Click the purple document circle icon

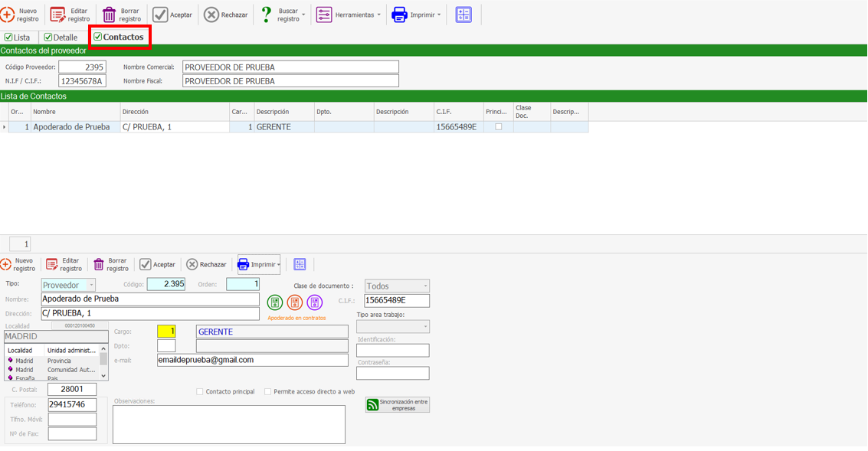coord(315,303)
